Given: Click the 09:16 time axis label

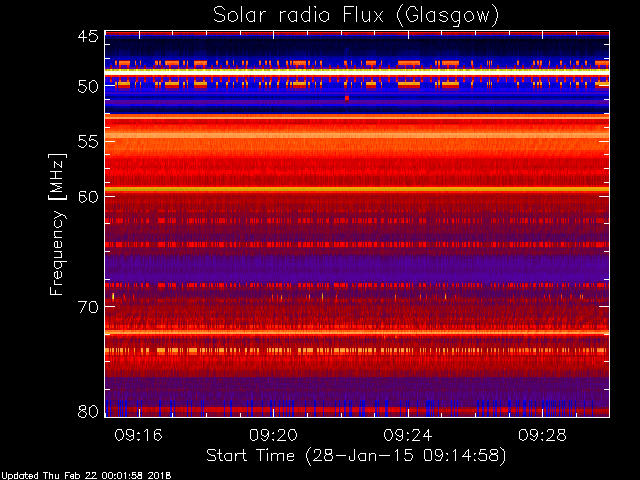Looking at the screenshot, I should pyautogui.click(x=138, y=435).
